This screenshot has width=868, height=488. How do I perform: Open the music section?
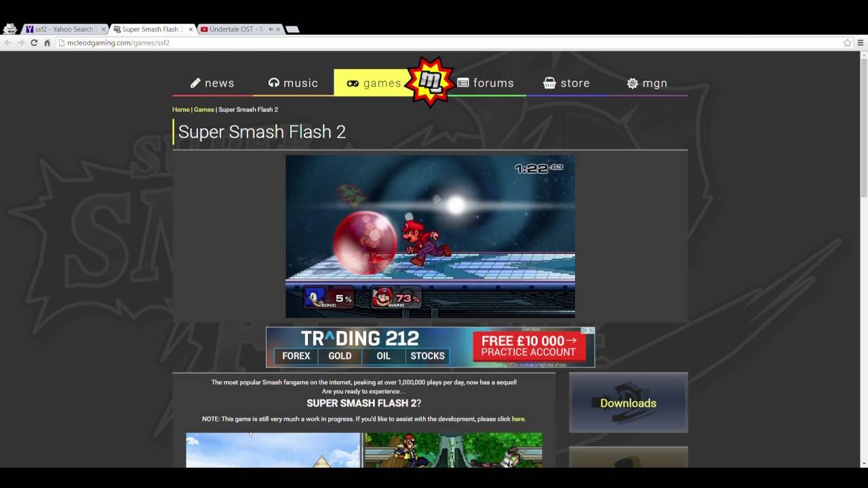tap(293, 83)
